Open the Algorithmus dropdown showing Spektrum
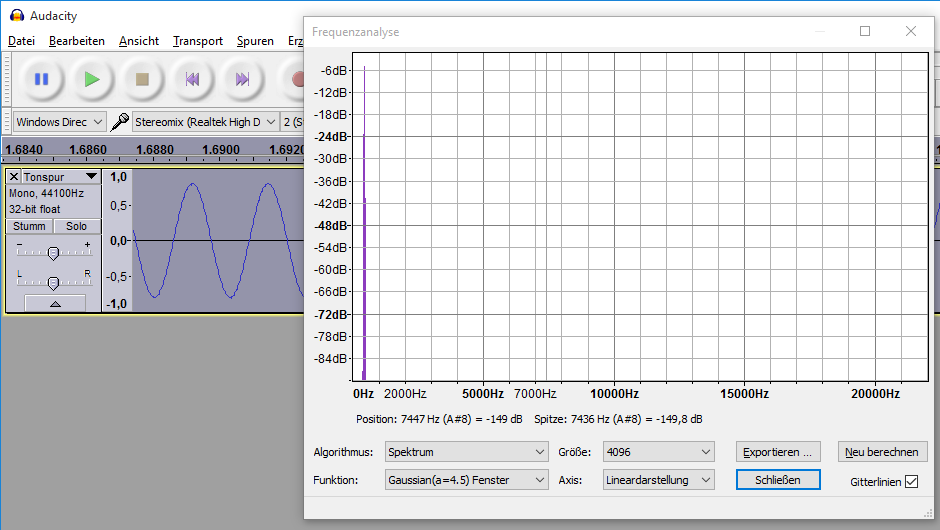Image resolution: width=940 pixels, height=530 pixels. click(x=466, y=452)
